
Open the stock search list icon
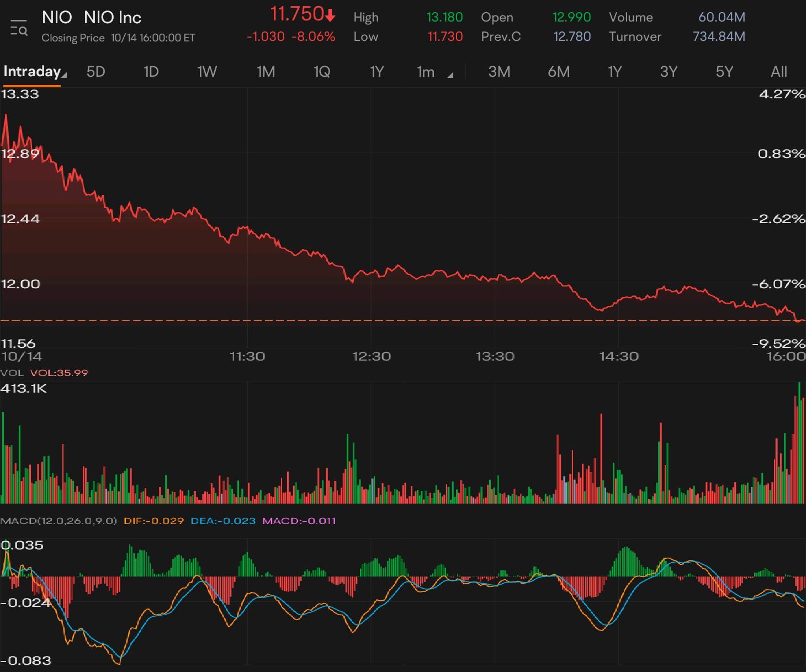(19, 28)
